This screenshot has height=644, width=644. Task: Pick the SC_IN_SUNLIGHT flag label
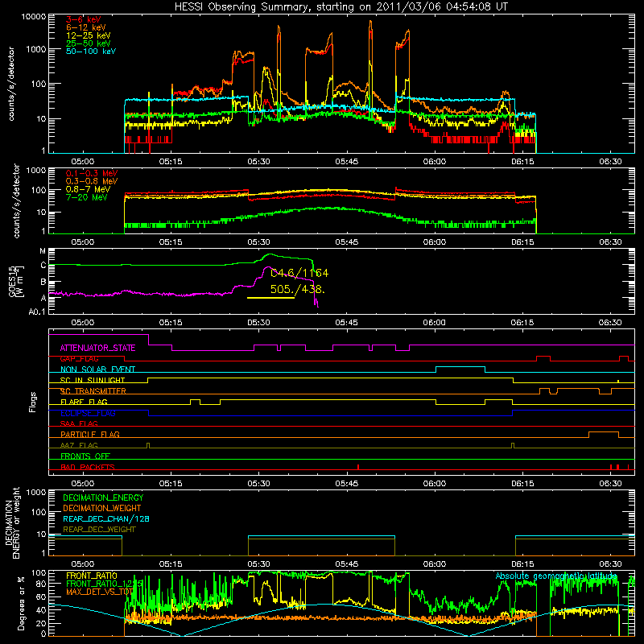tap(93, 380)
